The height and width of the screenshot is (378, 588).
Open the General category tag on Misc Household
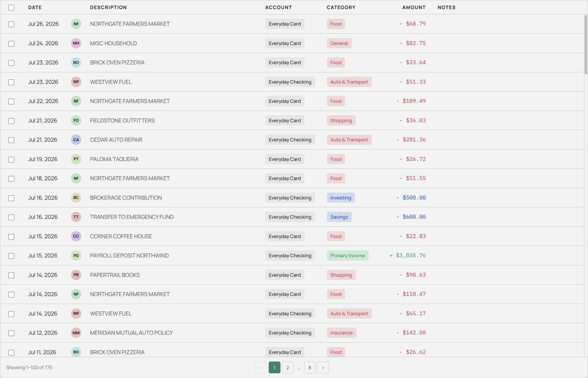click(339, 43)
